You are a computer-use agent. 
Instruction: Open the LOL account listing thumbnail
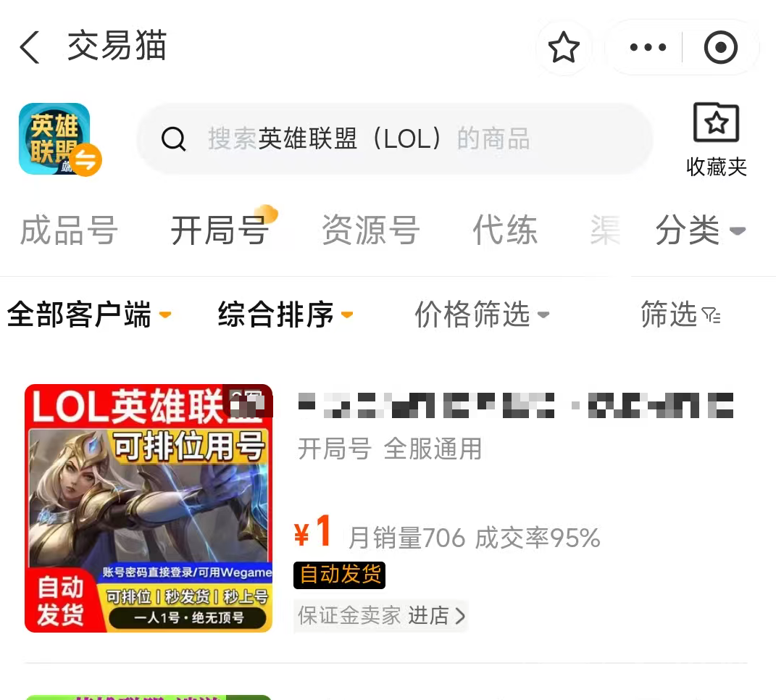point(149,508)
